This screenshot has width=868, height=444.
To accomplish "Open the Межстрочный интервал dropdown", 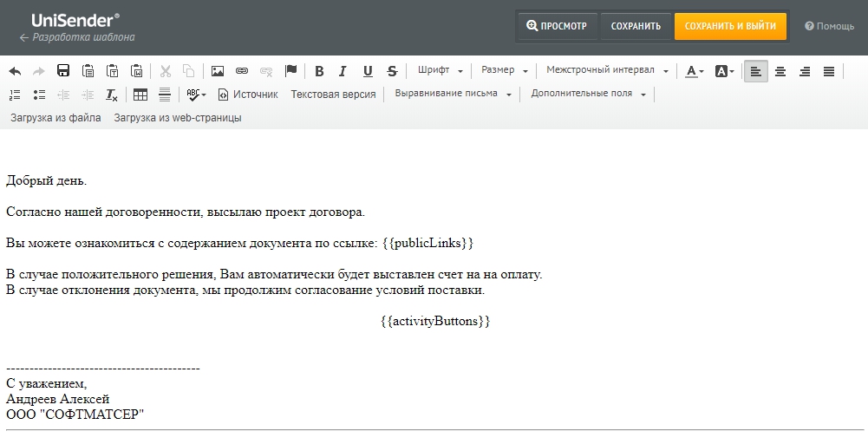I will [607, 70].
